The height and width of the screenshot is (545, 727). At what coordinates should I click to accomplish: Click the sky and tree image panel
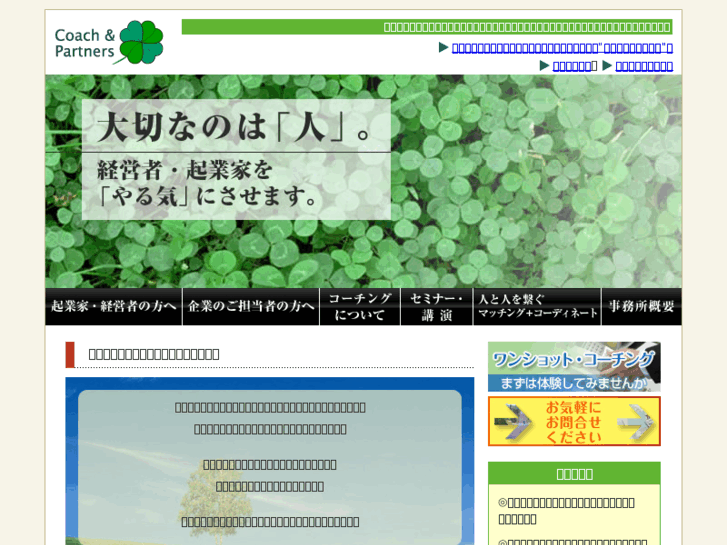tap(270, 461)
